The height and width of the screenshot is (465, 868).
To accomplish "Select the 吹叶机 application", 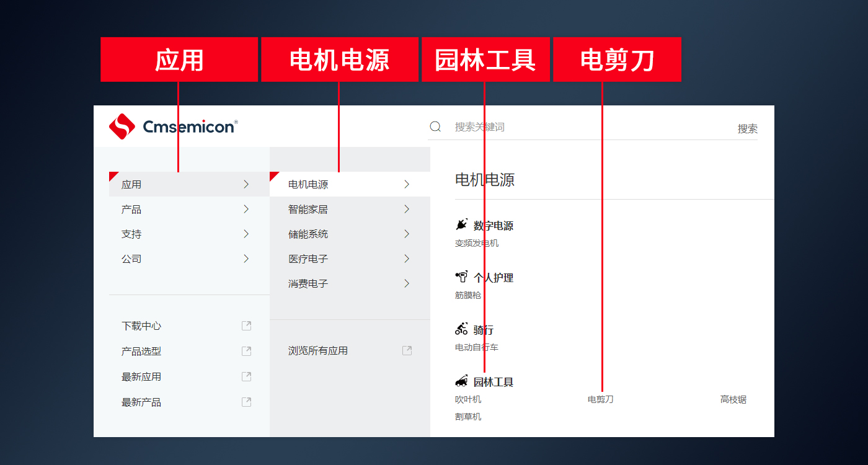I will pyautogui.click(x=468, y=399).
